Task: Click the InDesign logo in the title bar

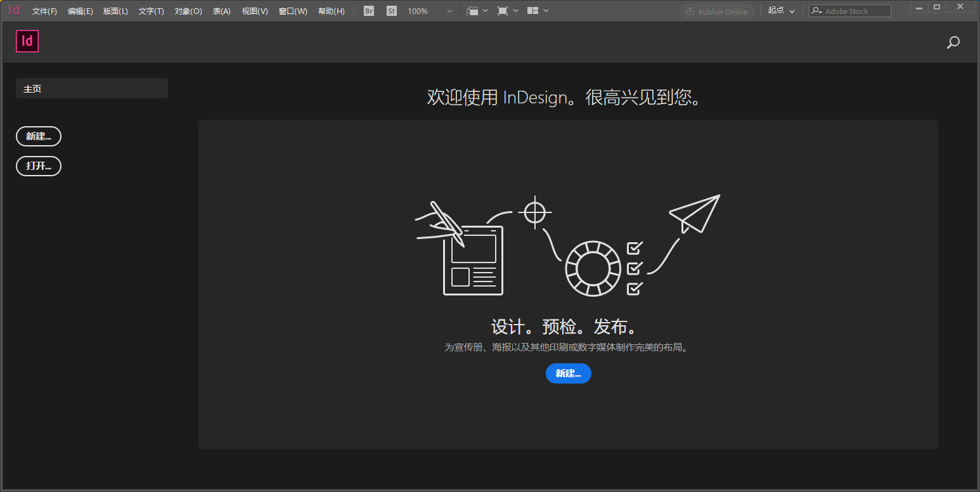Action: click(13, 10)
